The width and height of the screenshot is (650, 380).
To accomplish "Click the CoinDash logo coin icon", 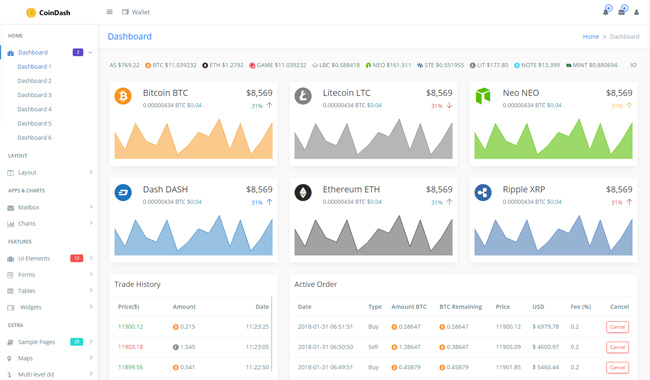I will pos(31,13).
